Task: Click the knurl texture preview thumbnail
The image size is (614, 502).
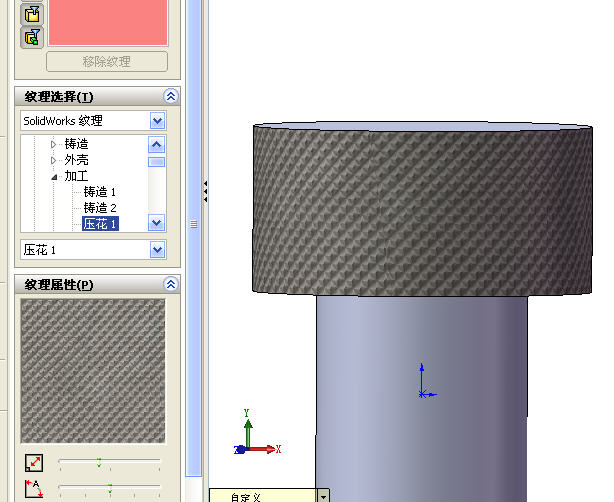Action: [93, 371]
